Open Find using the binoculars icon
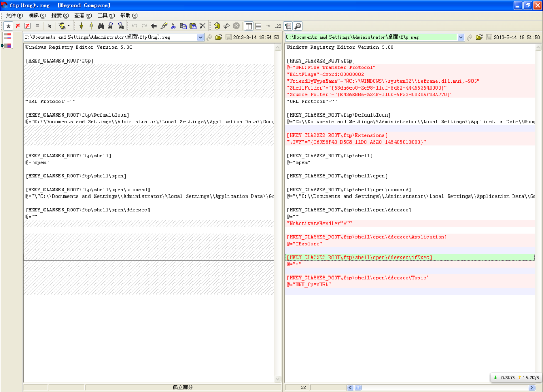543x392 pixels. click(101, 25)
